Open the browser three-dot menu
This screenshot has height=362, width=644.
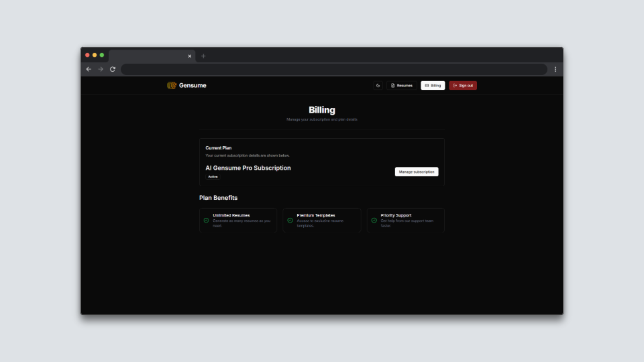tap(555, 69)
